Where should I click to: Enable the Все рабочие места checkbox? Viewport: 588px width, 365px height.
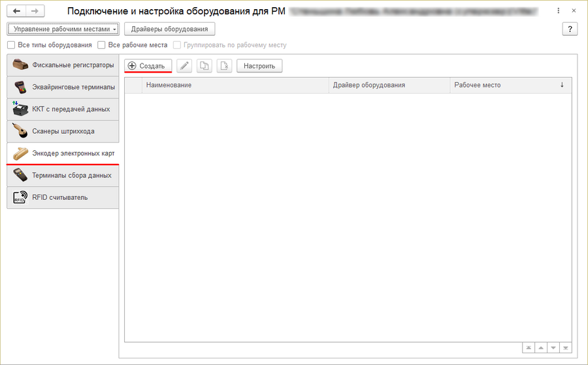coord(101,45)
